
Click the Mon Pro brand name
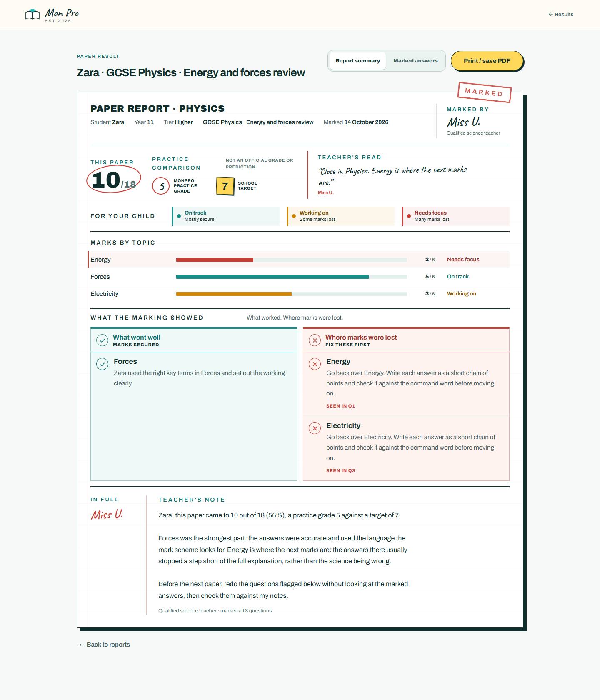62,13
